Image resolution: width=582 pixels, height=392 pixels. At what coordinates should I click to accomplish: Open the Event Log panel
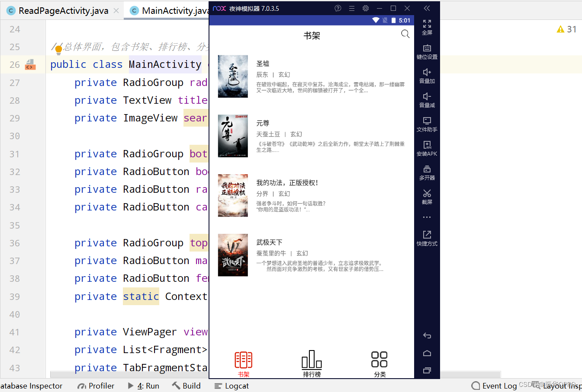click(494, 386)
